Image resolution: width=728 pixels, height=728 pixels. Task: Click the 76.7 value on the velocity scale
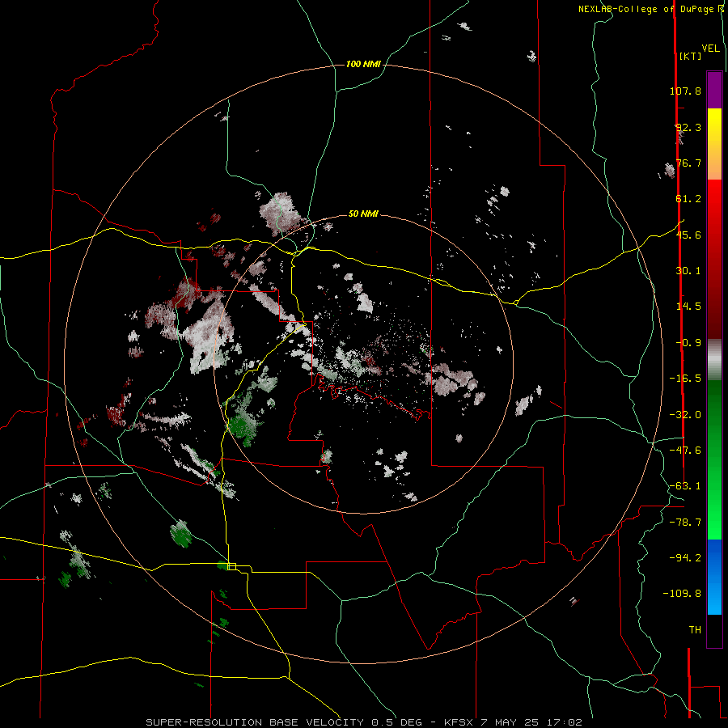pos(688,163)
